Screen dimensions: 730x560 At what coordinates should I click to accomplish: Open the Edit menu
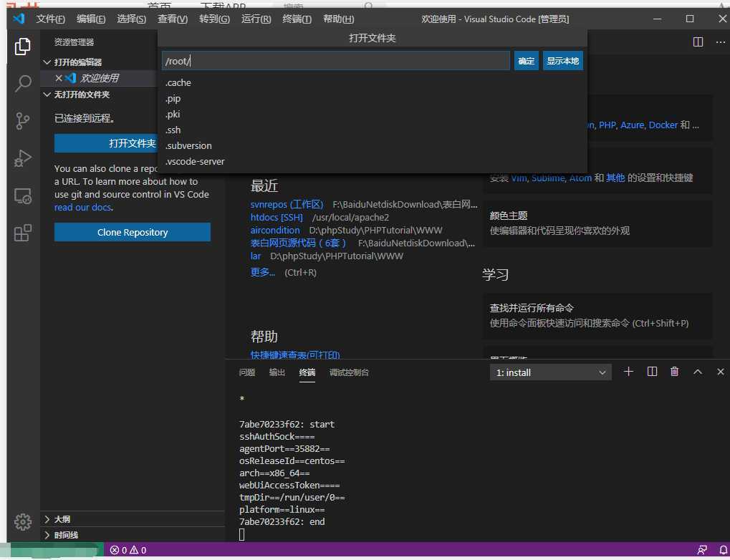[x=91, y=19]
